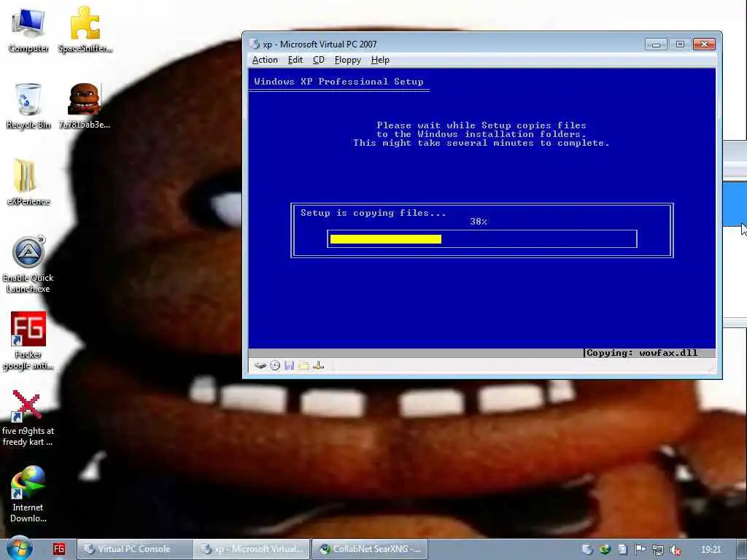Maximize the Virtual PC window

(x=680, y=44)
